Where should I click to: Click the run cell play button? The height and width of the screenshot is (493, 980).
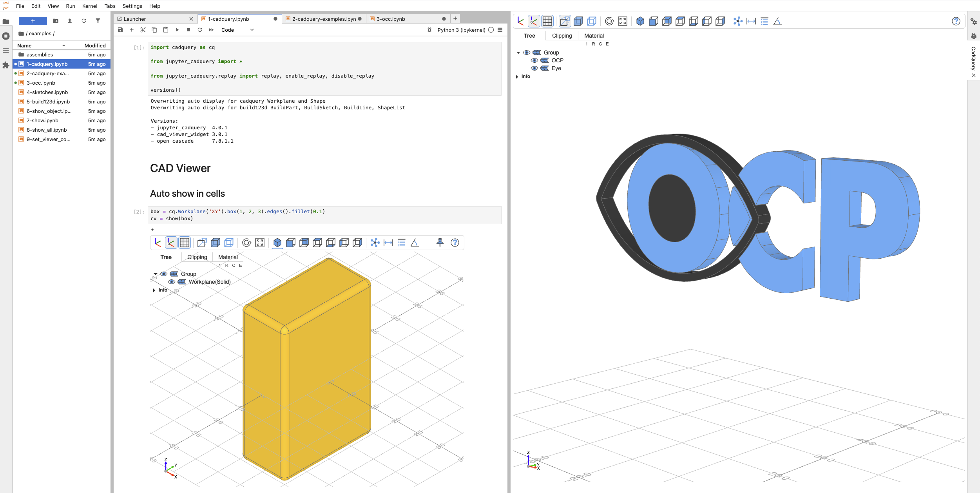177,30
